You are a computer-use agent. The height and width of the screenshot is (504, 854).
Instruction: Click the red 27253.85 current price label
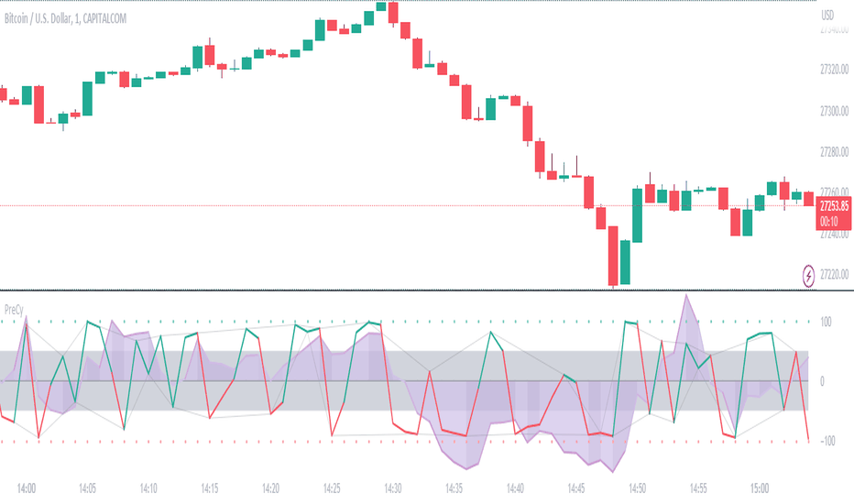832,205
